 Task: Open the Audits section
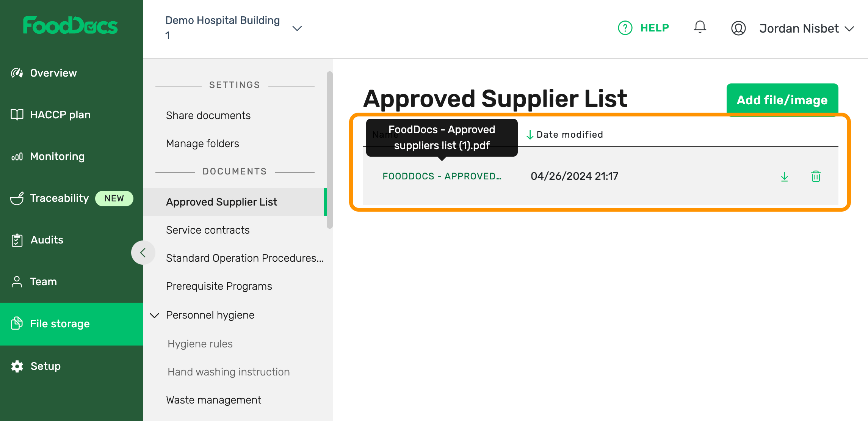[x=47, y=240]
